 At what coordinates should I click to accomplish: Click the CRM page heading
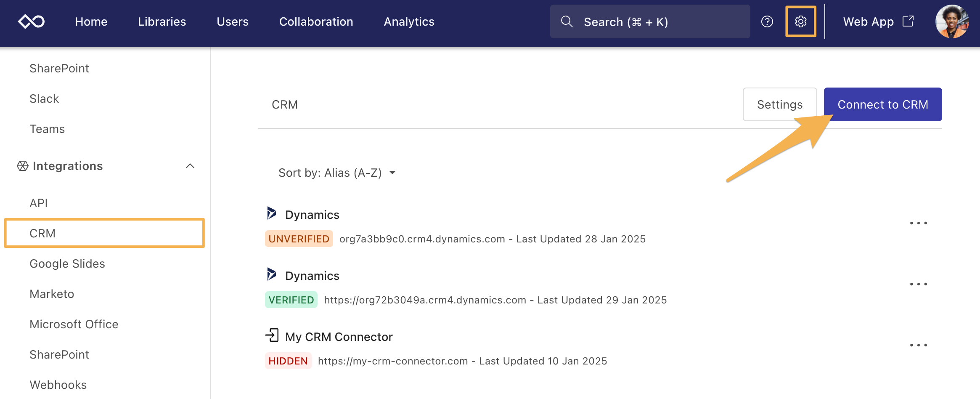pos(285,104)
